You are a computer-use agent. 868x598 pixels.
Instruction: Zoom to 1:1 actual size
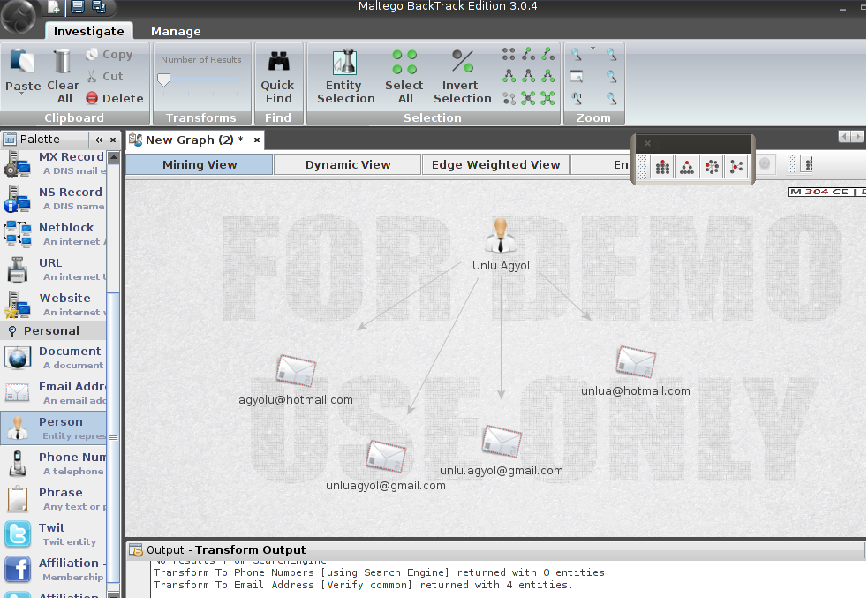577,99
